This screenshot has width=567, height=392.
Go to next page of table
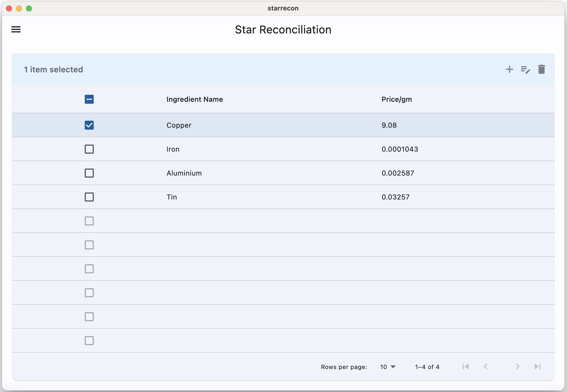tap(517, 367)
